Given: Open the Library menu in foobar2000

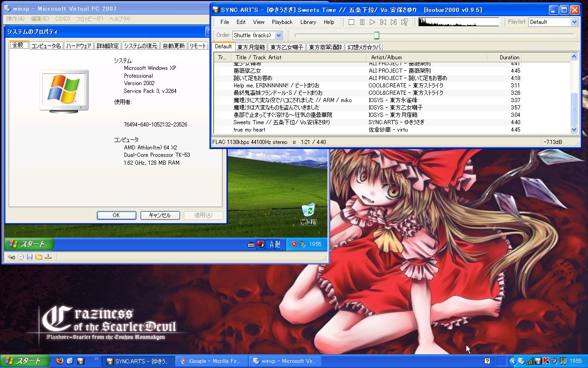Looking at the screenshot, I should pyautogui.click(x=308, y=22).
